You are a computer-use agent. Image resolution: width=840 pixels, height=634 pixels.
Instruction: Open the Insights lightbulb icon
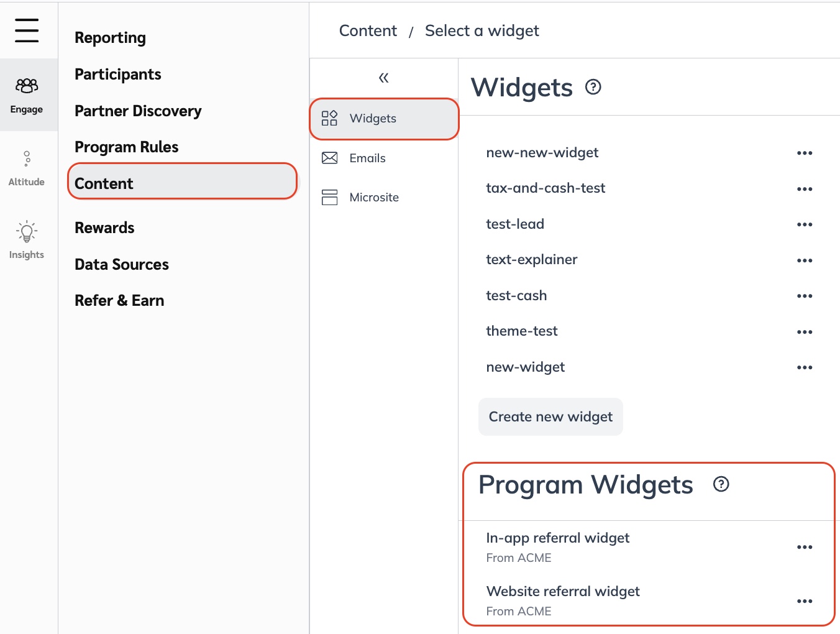coord(27,231)
